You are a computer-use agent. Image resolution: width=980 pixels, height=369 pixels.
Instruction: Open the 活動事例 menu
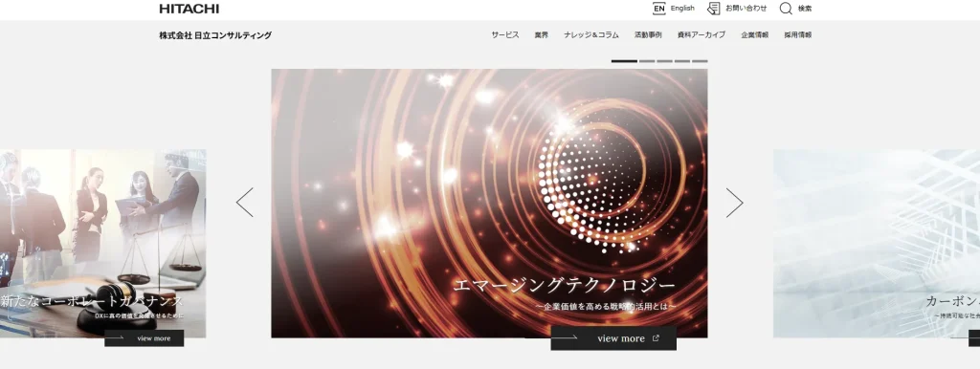coord(648,35)
